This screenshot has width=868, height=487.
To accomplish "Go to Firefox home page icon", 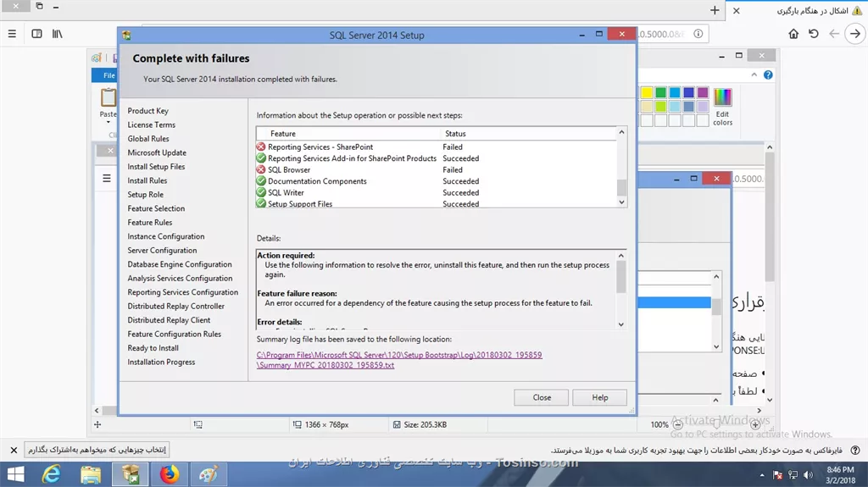I will [x=793, y=34].
